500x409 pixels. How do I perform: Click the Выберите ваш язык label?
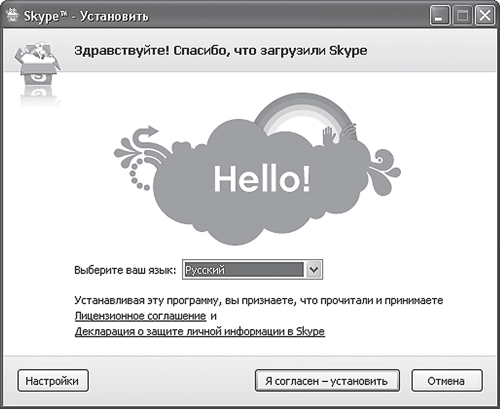[125, 270]
